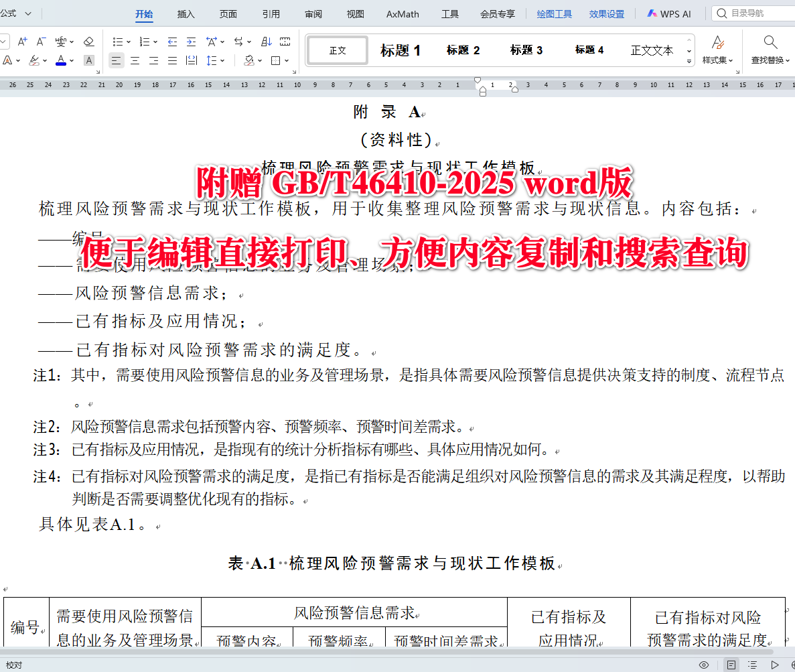Click the Decrease Font Size icon
This screenshot has height=672, width=795.
pos(40,42)
